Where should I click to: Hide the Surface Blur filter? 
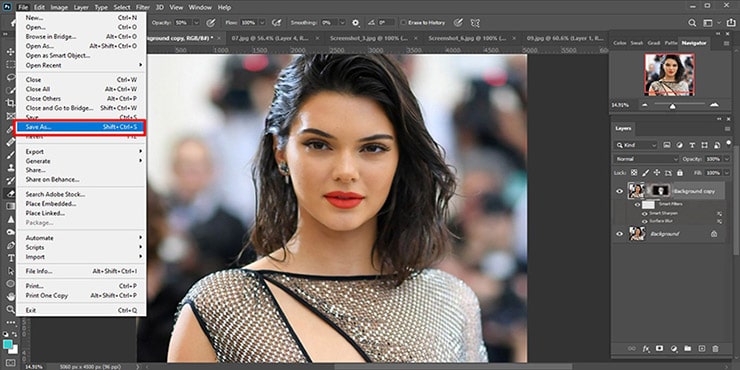point(644,221)
